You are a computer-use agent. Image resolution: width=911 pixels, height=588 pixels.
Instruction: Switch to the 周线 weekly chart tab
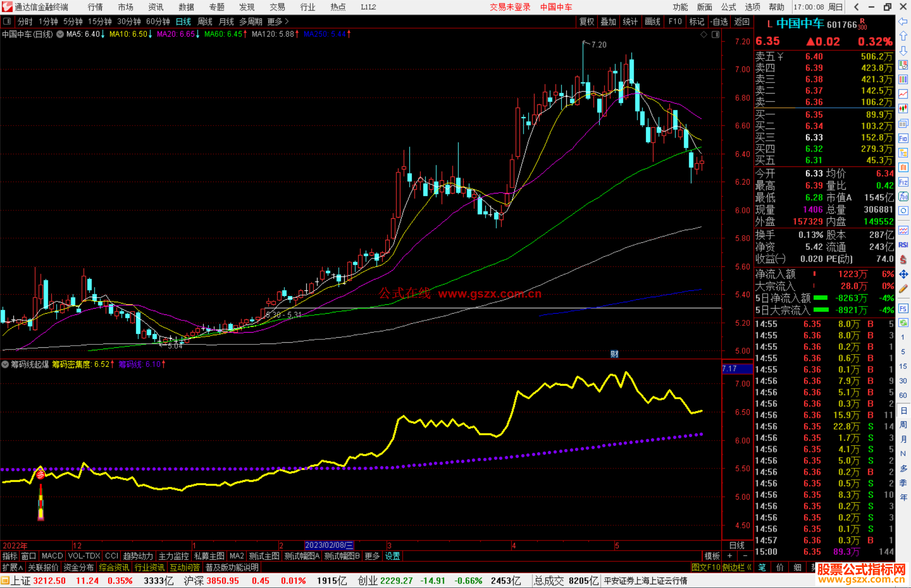(205, 21)
